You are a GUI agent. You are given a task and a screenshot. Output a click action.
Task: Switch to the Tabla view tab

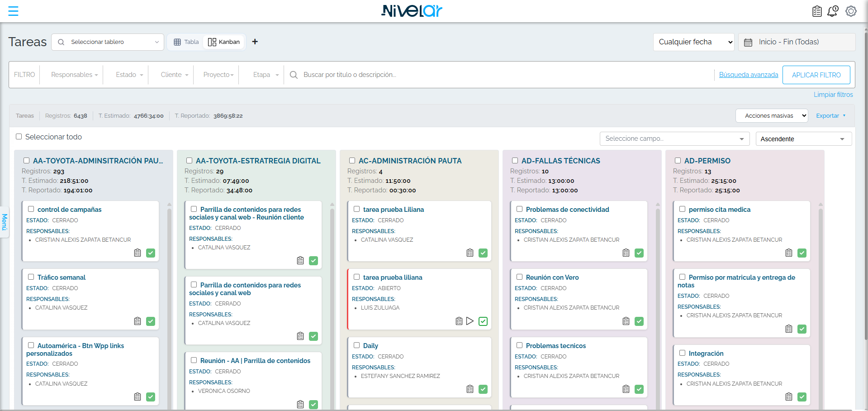[x=186, y=42]
